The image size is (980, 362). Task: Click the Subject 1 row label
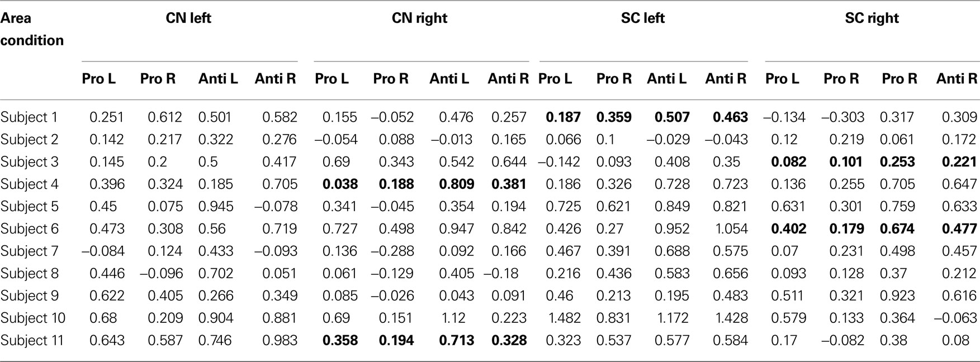point(29,117)
